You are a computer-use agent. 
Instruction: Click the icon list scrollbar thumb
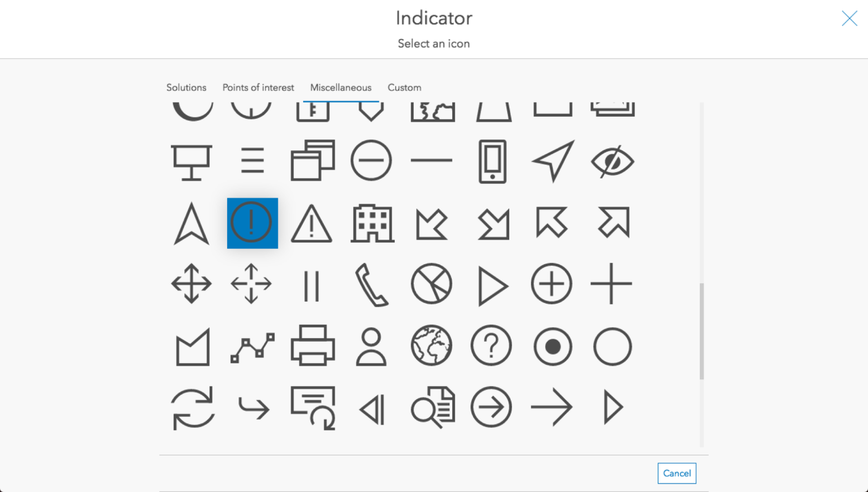pos(702,331)
